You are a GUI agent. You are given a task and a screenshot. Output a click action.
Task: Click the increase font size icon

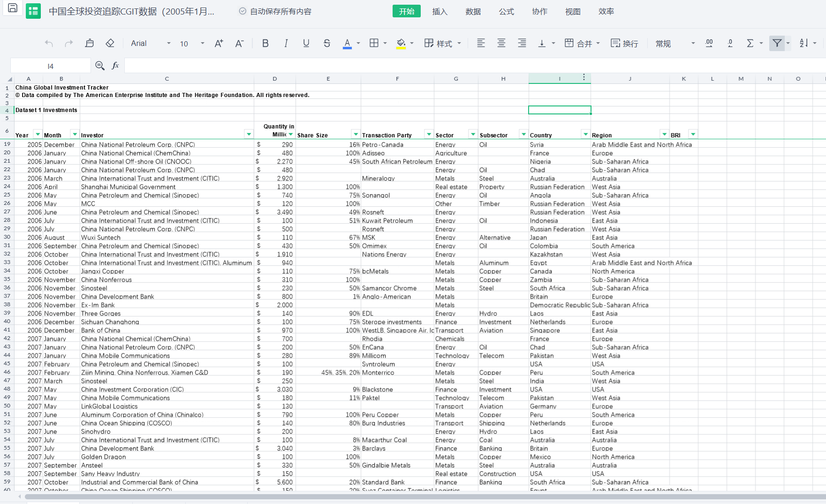click(x=219, y=44)
